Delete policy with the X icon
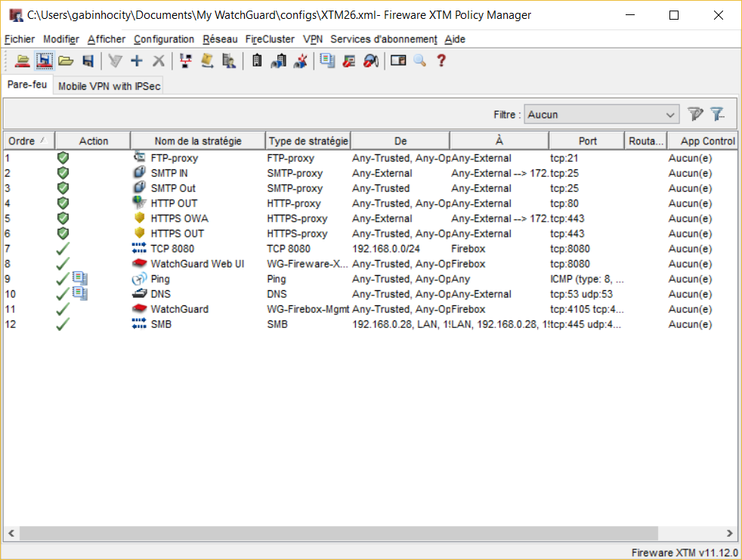Screen dimensions: 742x560 [159, 60]
